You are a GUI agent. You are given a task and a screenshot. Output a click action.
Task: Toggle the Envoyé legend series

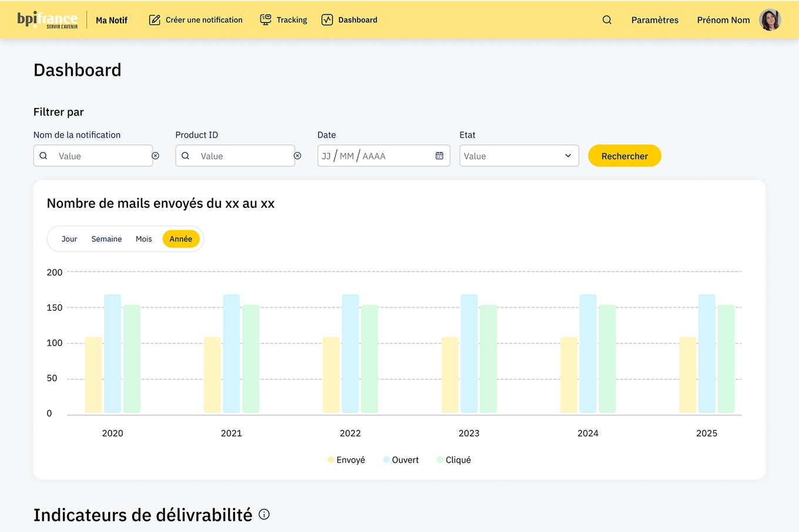(347, 460)
